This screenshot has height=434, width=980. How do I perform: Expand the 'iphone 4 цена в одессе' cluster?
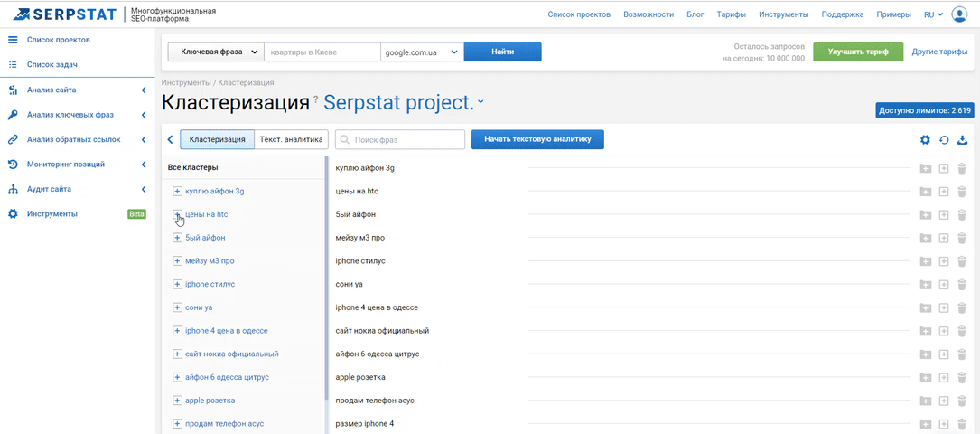[177, 331]
